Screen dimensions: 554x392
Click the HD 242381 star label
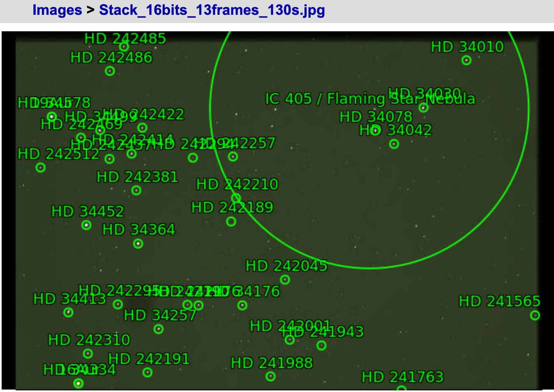137,177
